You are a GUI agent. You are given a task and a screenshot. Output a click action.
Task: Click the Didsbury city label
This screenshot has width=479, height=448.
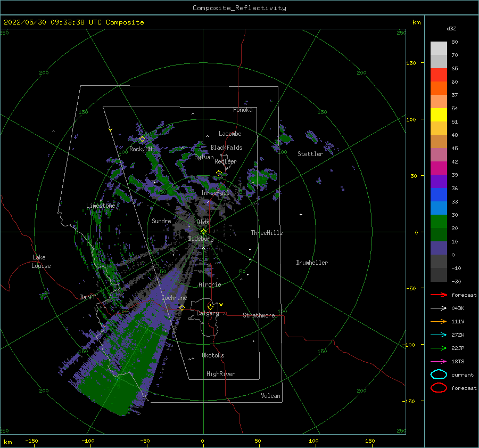[201, 239]
